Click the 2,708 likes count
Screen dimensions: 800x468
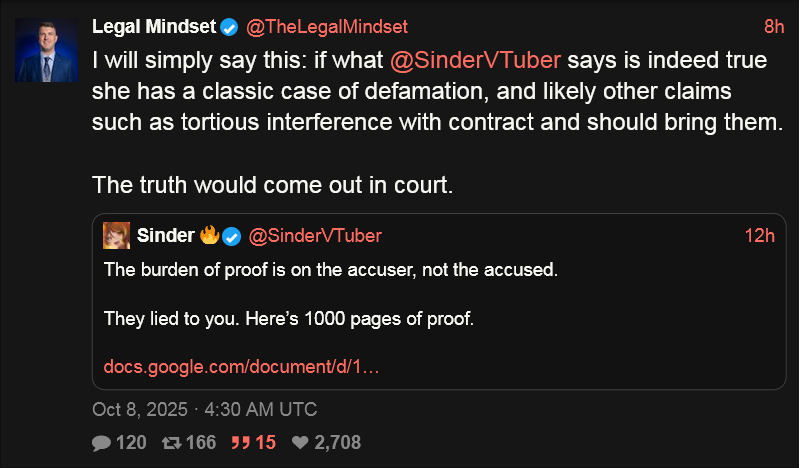click(337, 442)
